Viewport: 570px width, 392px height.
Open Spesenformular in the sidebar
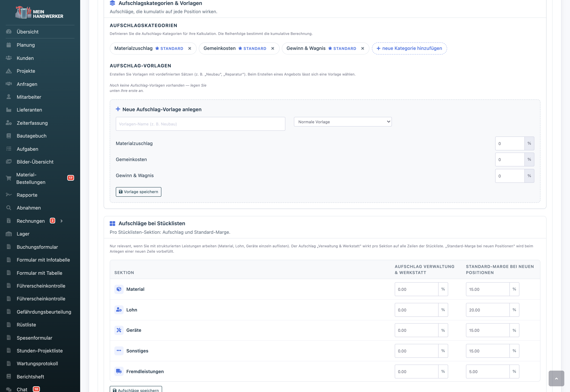(x=34, y=338)
